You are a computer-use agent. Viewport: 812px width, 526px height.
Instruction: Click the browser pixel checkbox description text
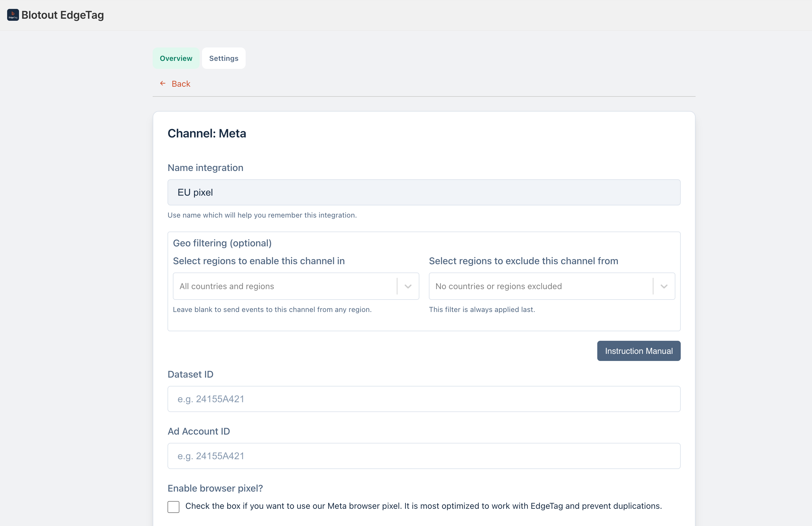423,506
